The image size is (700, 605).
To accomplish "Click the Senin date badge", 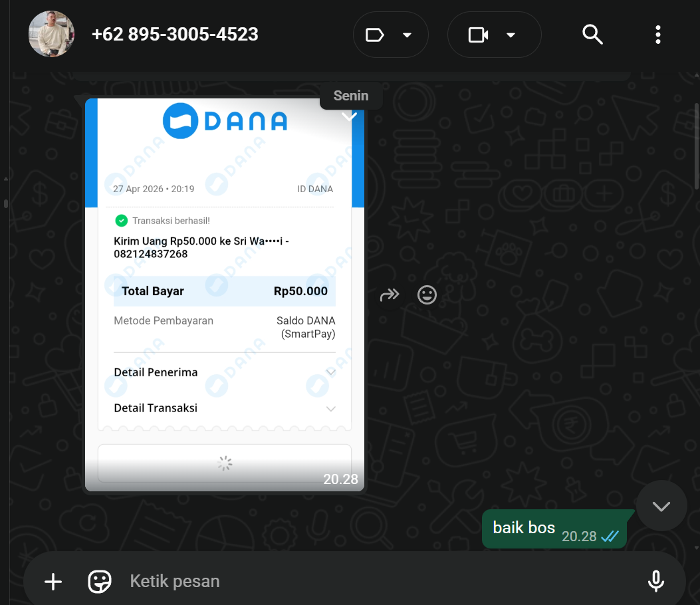I will tap(351, 96).
